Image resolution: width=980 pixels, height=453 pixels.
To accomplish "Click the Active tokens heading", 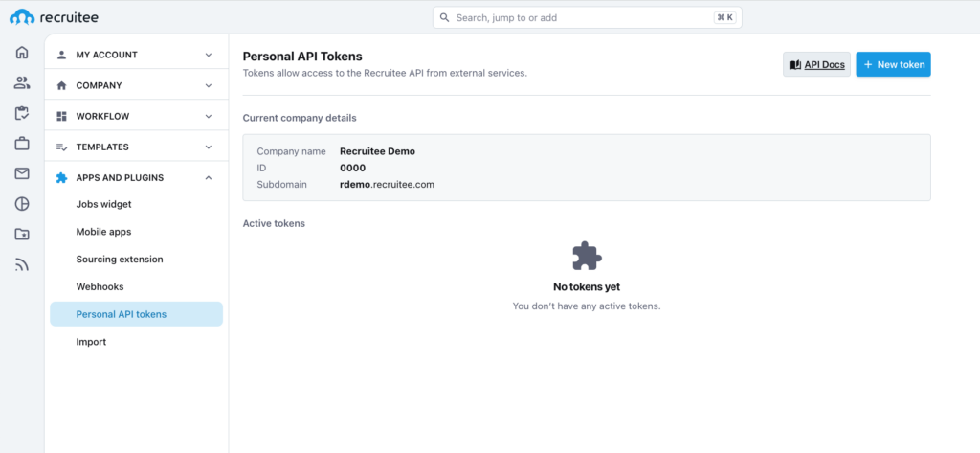I will click(x=274, y=223).
